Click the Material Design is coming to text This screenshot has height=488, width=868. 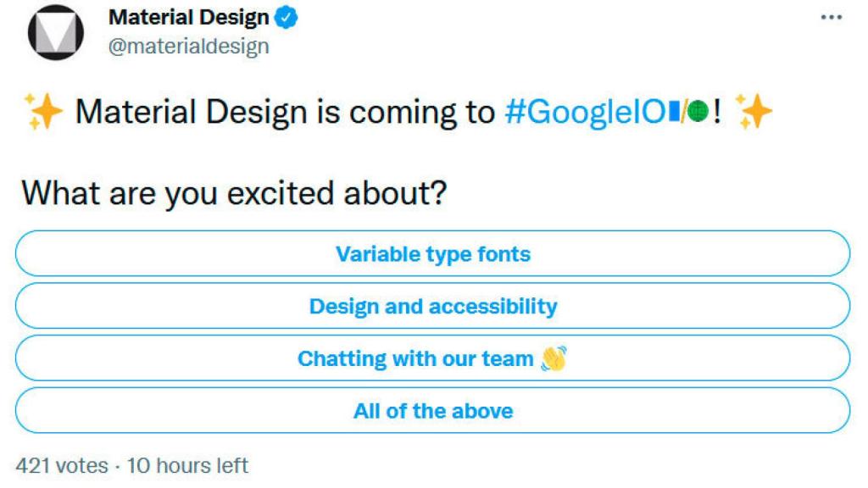click(285, 113)
